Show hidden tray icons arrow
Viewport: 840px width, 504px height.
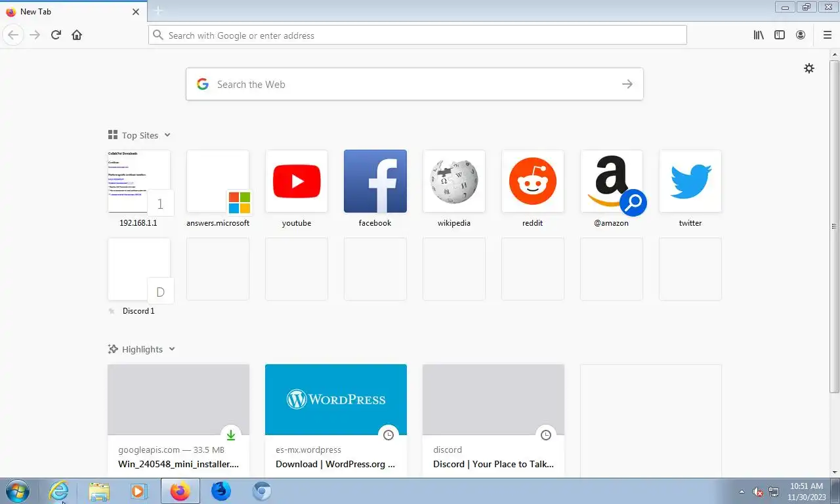pyautogui.click(x=742, y=492)
